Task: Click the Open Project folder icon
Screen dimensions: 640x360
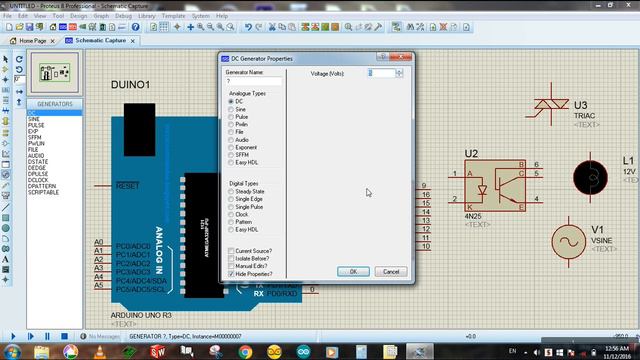Action: pos(19,27)
